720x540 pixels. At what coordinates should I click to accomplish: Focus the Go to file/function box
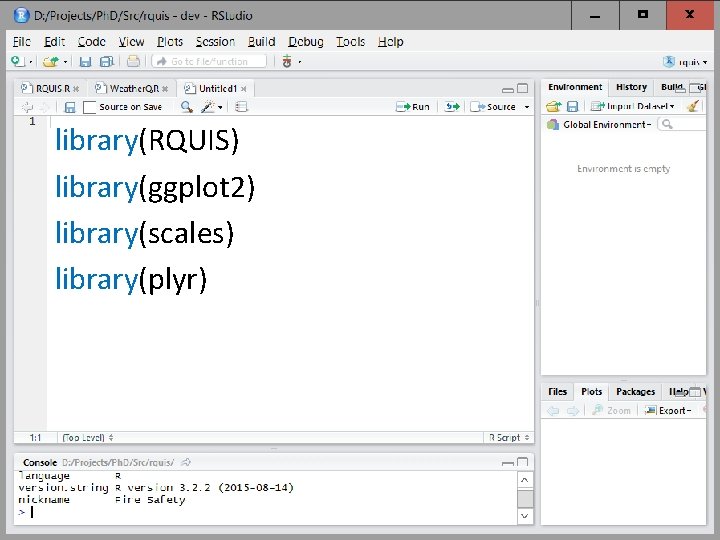[x=209, y=61]
